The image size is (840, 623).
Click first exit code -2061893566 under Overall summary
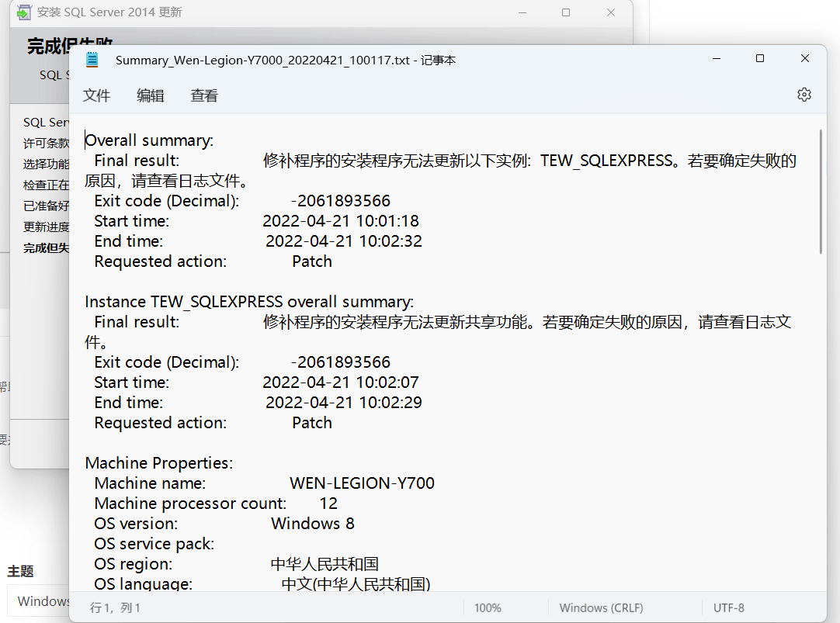coord(341,201)
